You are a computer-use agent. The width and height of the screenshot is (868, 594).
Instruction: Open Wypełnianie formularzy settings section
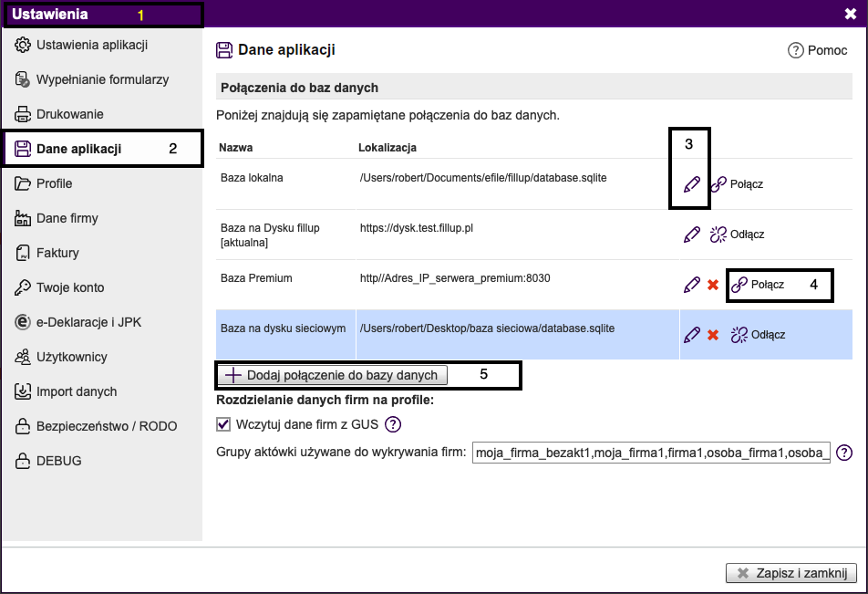coord(102,79)
